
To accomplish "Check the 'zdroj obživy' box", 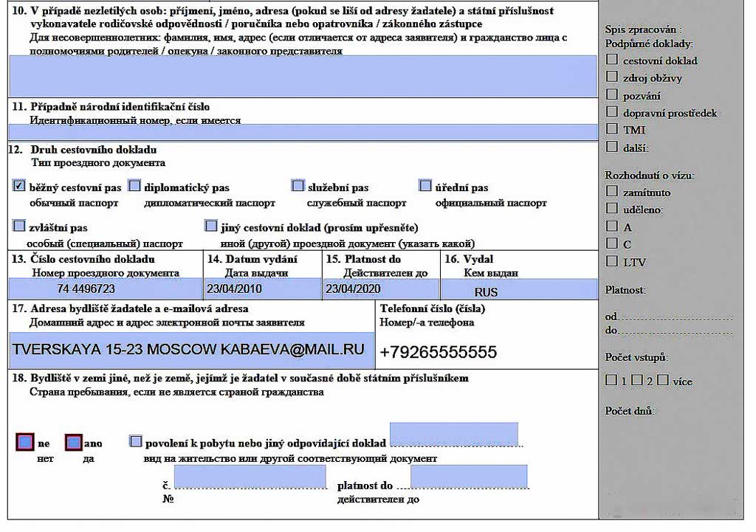I will point(612,77).
